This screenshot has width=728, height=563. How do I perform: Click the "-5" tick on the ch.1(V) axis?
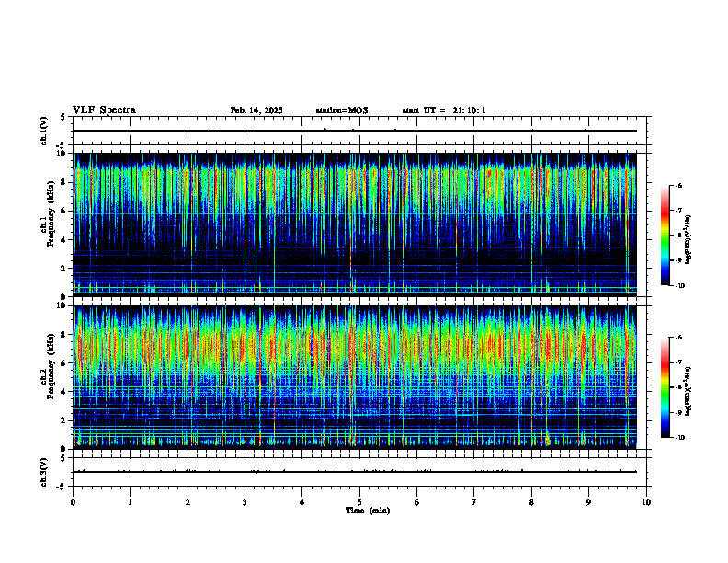(60, 145)
